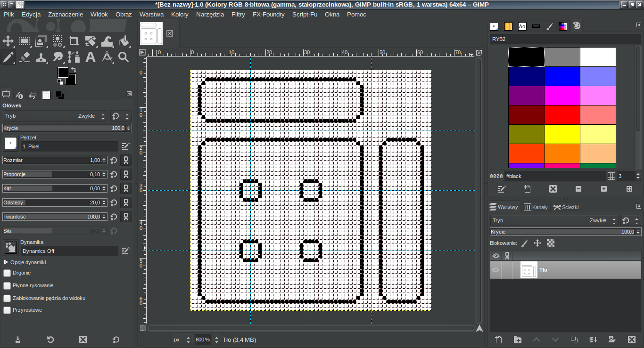Toggle lock alpha channel checkerboard icon
Image resolution: width=644 pixels, height=348 pixels.
551,243
